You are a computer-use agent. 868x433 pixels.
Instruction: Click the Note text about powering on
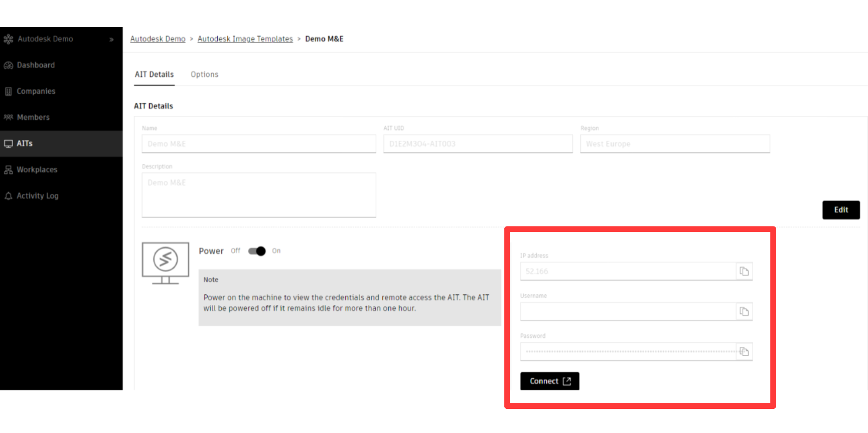coord(346,303)
